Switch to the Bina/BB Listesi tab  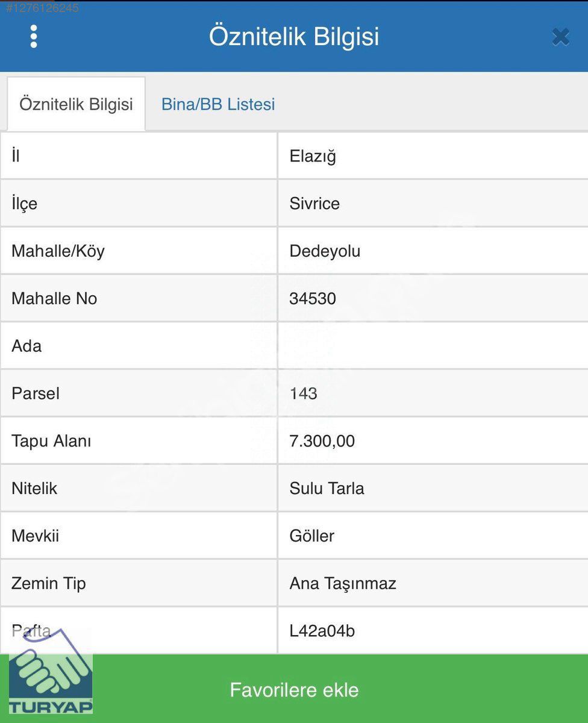[218, 104]
